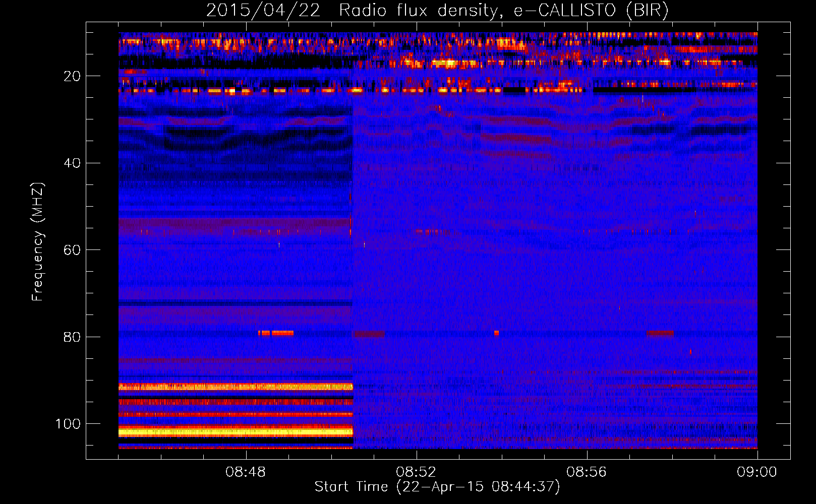Viewport: 816px width, 504px height.
Task: Click the 80 MHz frequency tick label
Action: [x=72, y=337]
